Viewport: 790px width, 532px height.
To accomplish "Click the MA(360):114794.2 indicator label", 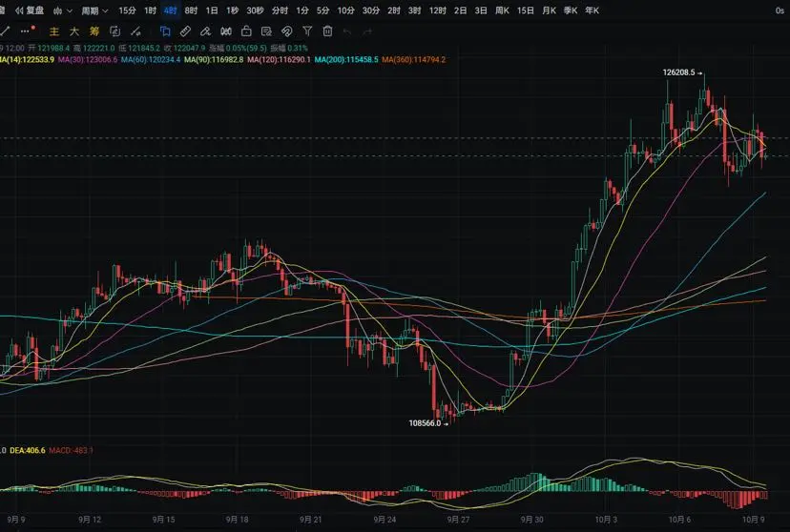I will coord(414,59).
